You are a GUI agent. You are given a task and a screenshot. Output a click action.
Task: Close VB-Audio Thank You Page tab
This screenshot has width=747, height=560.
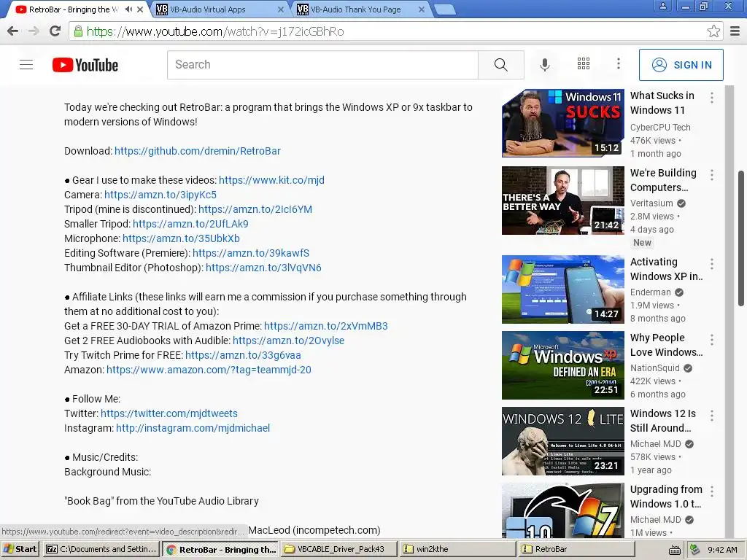pos(422,9)
